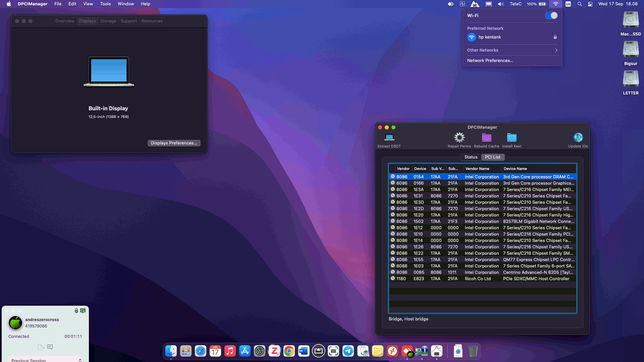Launch Safari from the Dock
This screenshot has width=644, height=362.
pos(201,351)
